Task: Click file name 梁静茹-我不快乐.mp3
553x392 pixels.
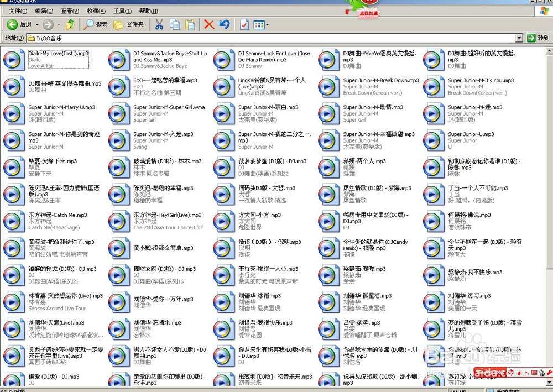Action: tap(475, 272)
